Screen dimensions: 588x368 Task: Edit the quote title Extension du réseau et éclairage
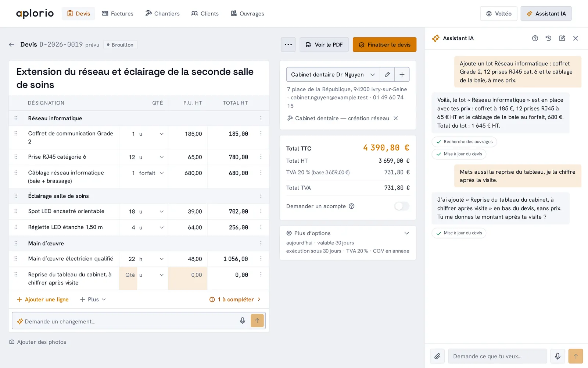(x=139, y=78)
